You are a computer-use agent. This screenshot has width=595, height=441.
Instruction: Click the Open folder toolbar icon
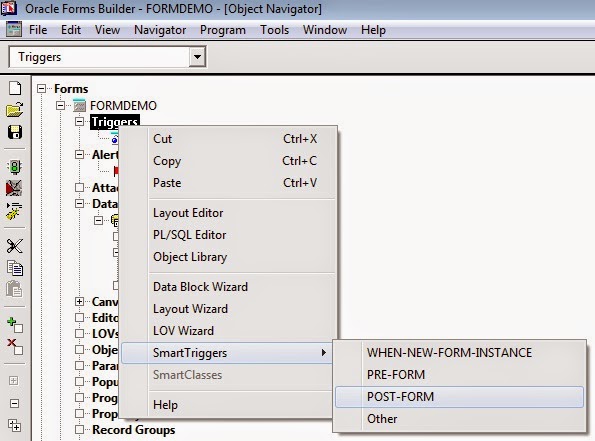pyautogui.click(x=15, y=110)
